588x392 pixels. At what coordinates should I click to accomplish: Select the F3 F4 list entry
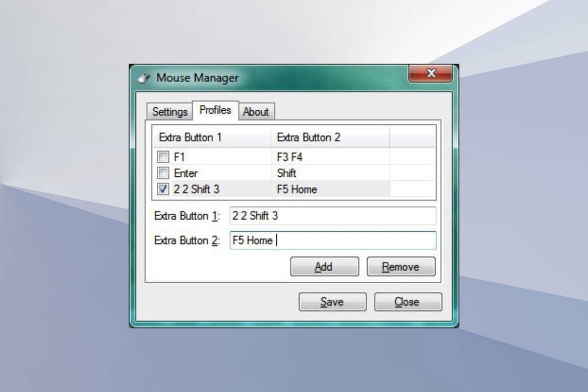pos(293,157)
